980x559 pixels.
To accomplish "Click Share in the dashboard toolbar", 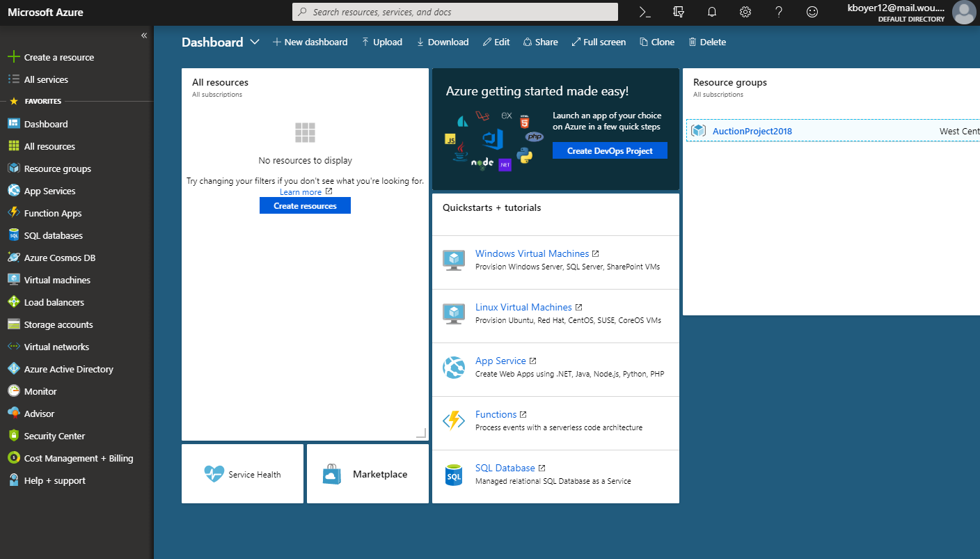I will pyautogui.click(x=541, y=42).
